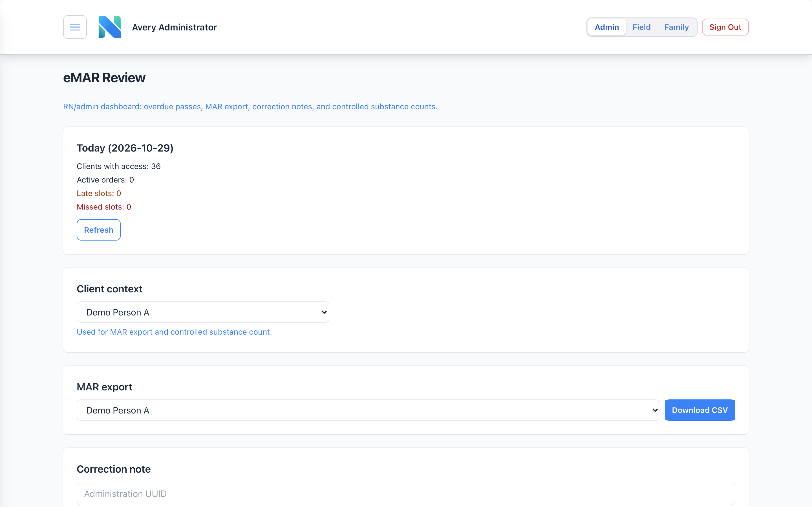Sign out of the account

[x=725, y=27]
